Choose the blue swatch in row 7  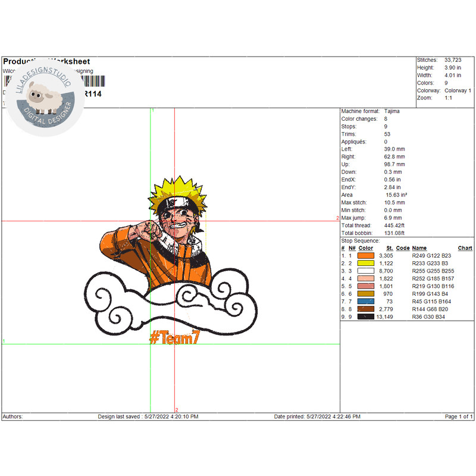click(366, 302)
